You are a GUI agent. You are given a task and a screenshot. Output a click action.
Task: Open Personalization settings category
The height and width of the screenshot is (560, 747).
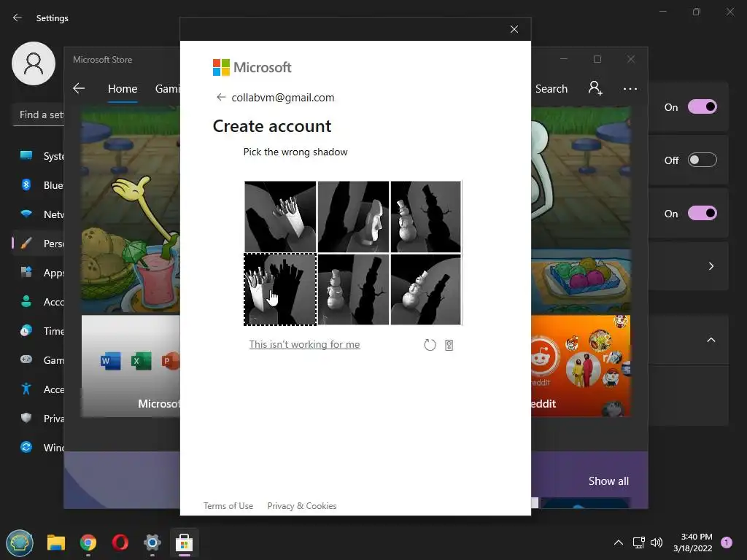click(38, 244)
